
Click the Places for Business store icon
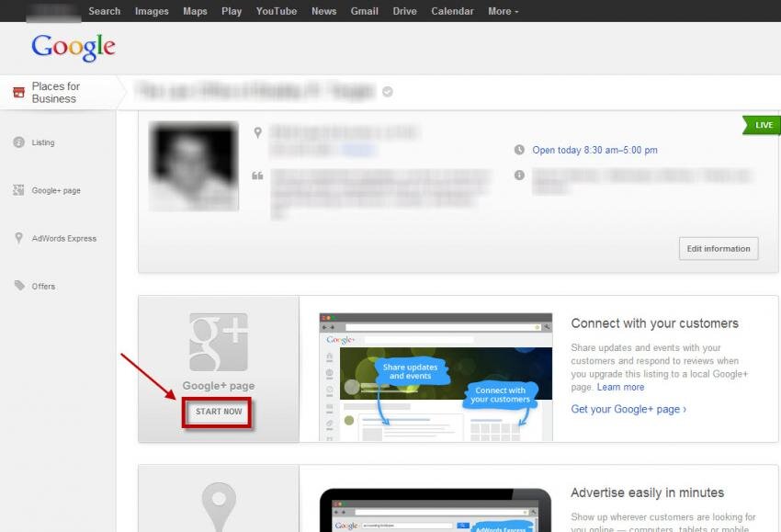click(x=18, y=92)
